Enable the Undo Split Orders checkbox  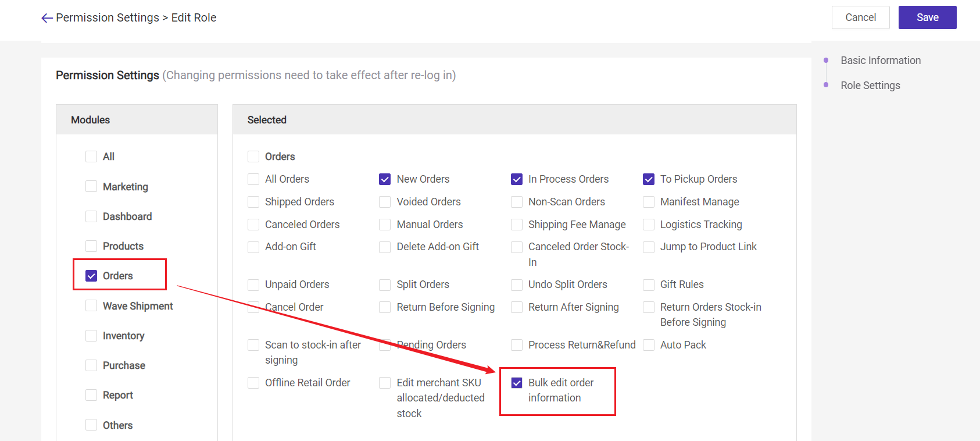(x=517, y=285)
